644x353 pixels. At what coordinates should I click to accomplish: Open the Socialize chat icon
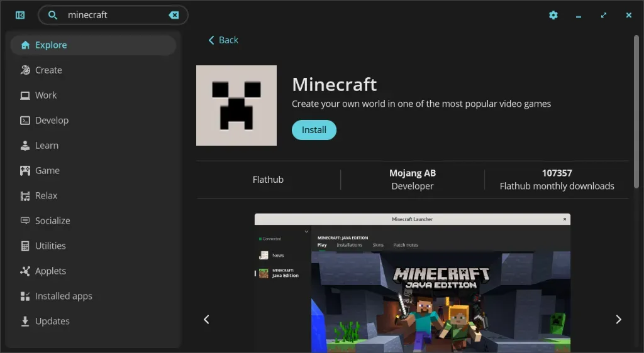[x=25, y=220]
